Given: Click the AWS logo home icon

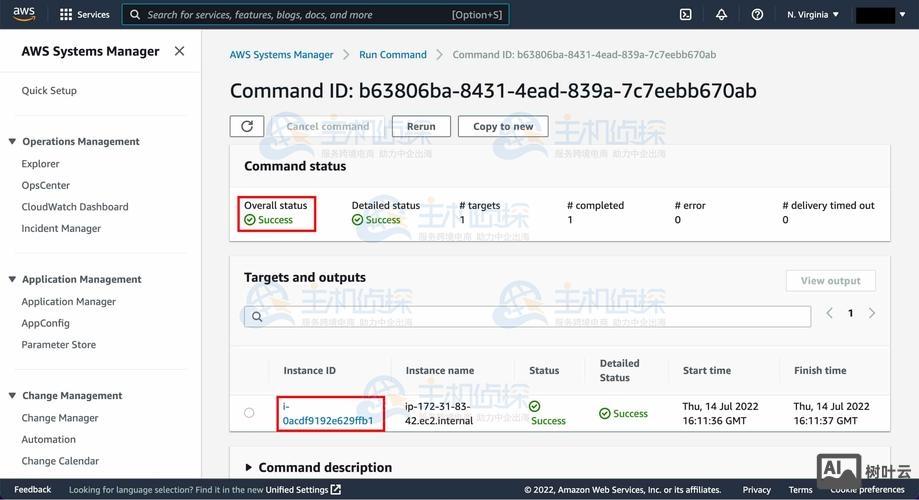Looking at the screenshot, I should [x=23, y=14].
